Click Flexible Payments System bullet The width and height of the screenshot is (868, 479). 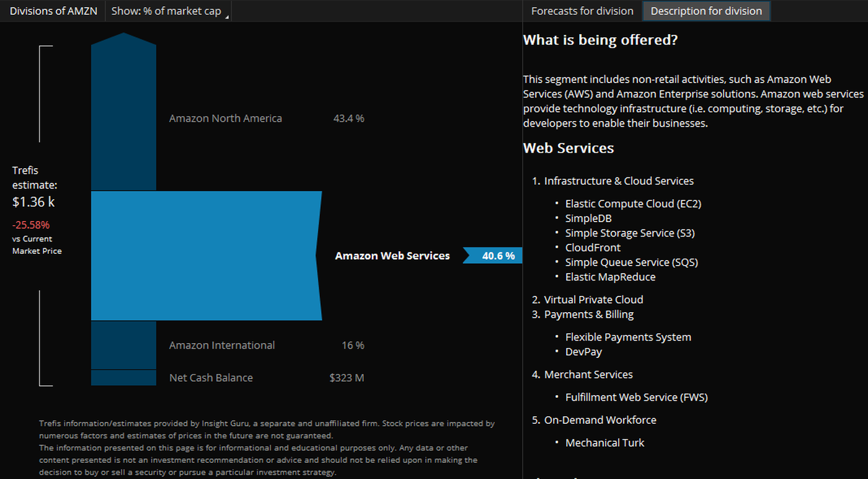coord(628,337)
